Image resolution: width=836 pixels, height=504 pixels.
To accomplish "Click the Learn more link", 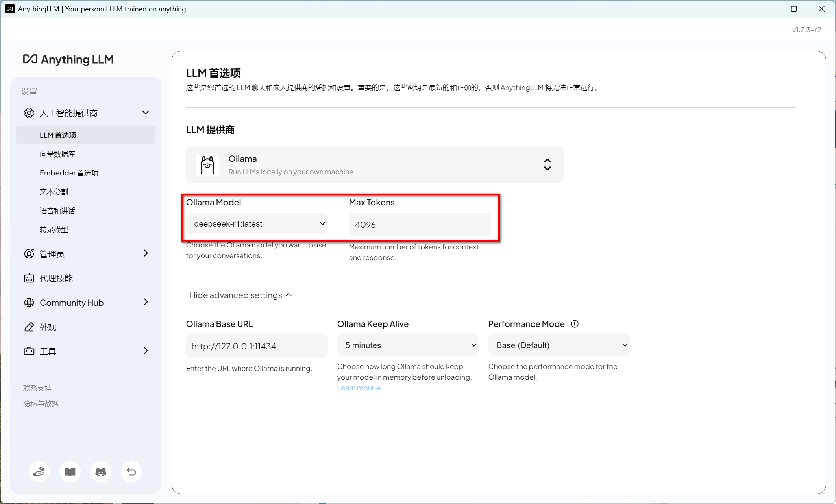I will 359,388.
